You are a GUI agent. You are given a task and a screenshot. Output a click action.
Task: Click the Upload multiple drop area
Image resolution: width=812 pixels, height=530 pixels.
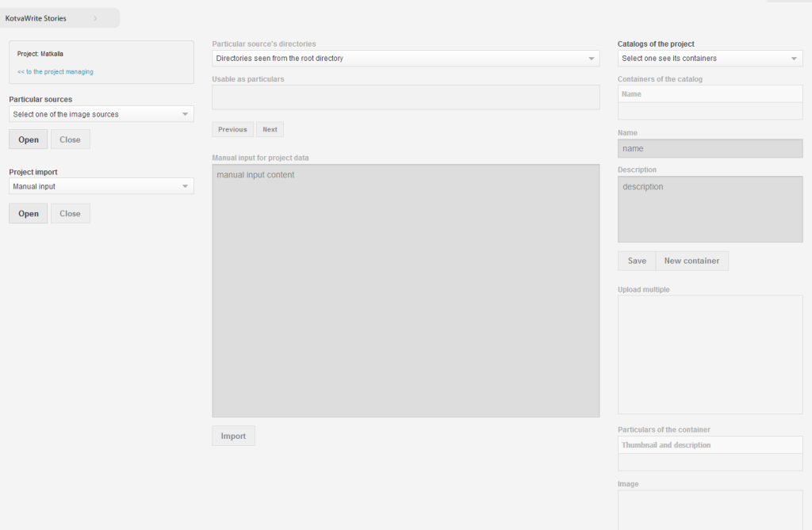710,355
